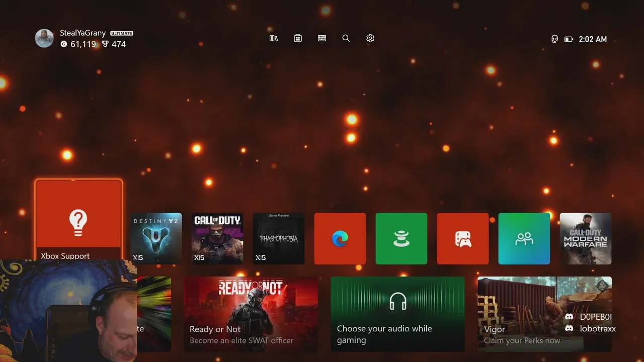Open the Xbox Support tile
Image resolution: width=644 pixels, height=362 pixels.
pyautogui.click(x=78, y=220)
